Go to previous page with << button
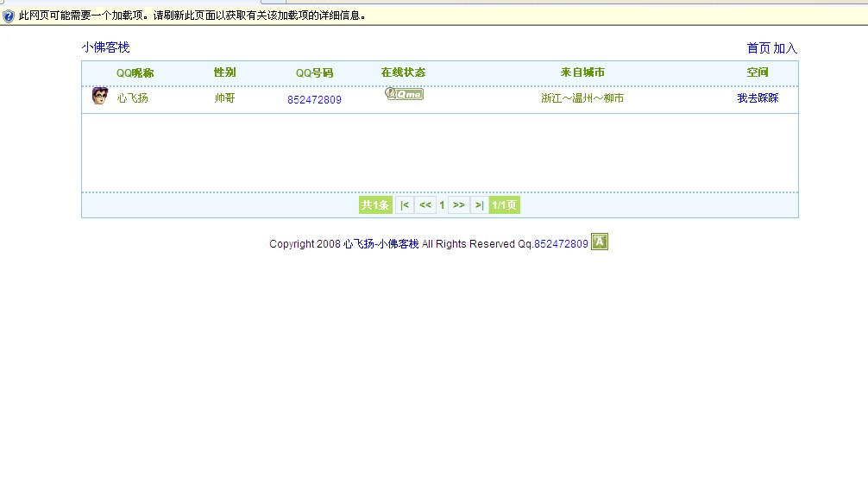 [425, 204]
